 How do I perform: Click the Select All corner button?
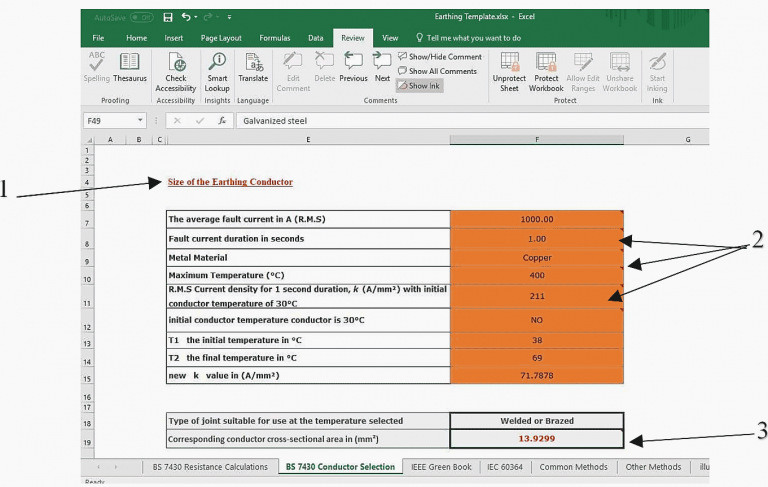tap(88, 140)
